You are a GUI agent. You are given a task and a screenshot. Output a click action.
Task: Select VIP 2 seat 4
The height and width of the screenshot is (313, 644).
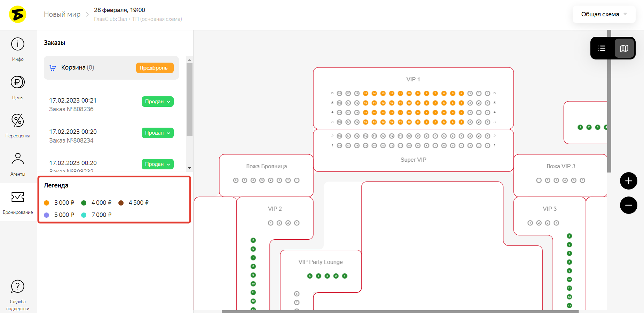270,223
